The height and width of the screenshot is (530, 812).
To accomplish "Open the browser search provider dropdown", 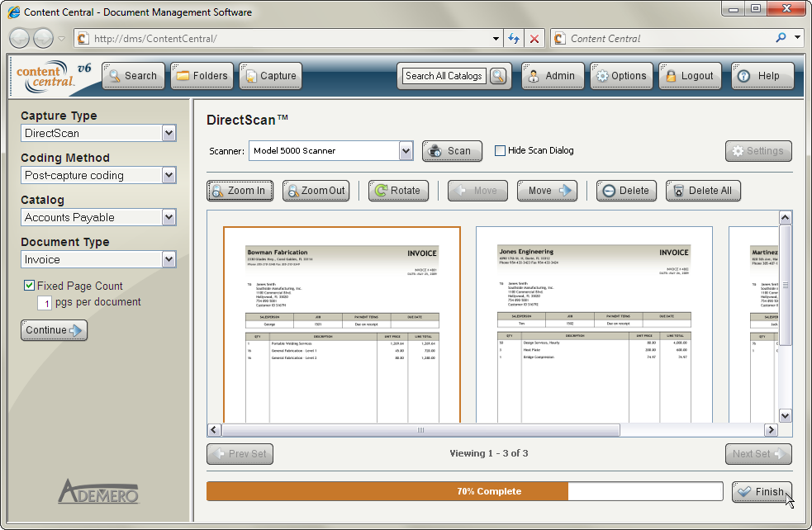I will 797,38.
